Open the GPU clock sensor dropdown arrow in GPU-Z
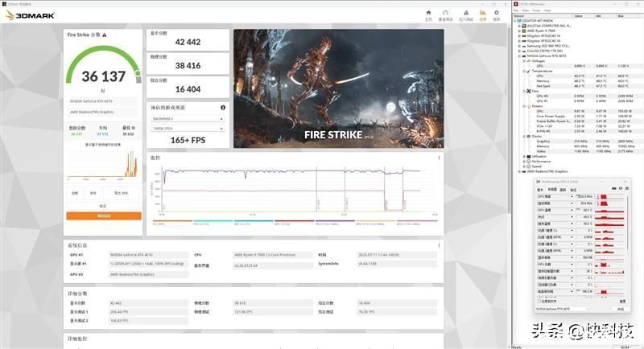This screenshot has height=349, width=644. [572, 196]
